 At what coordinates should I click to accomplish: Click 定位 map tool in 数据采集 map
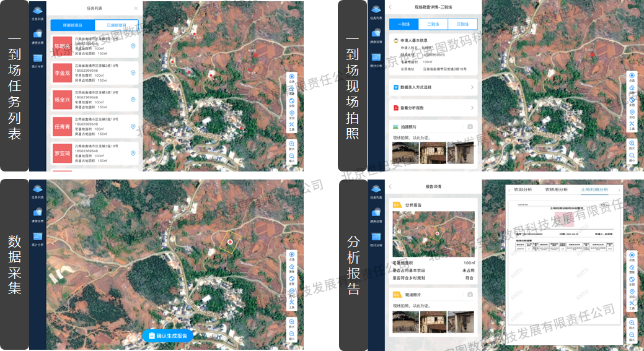pyautogui.click(x=292, y=292)
